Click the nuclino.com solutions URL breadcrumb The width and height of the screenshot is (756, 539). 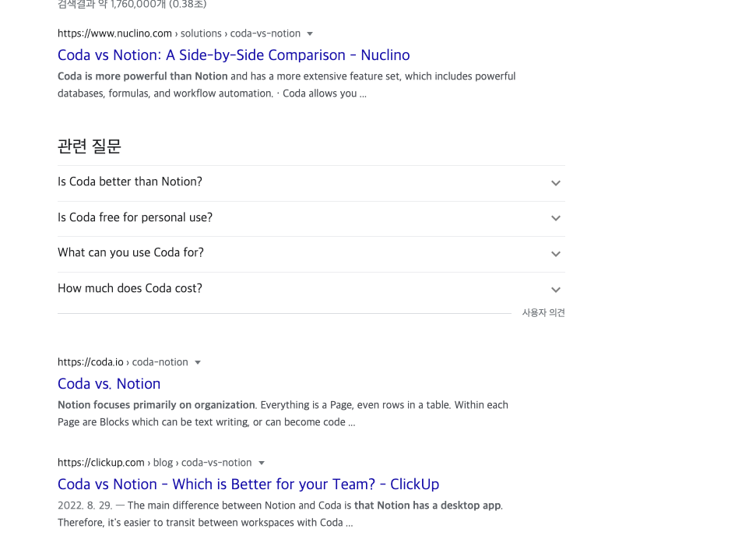pos(178,34)
